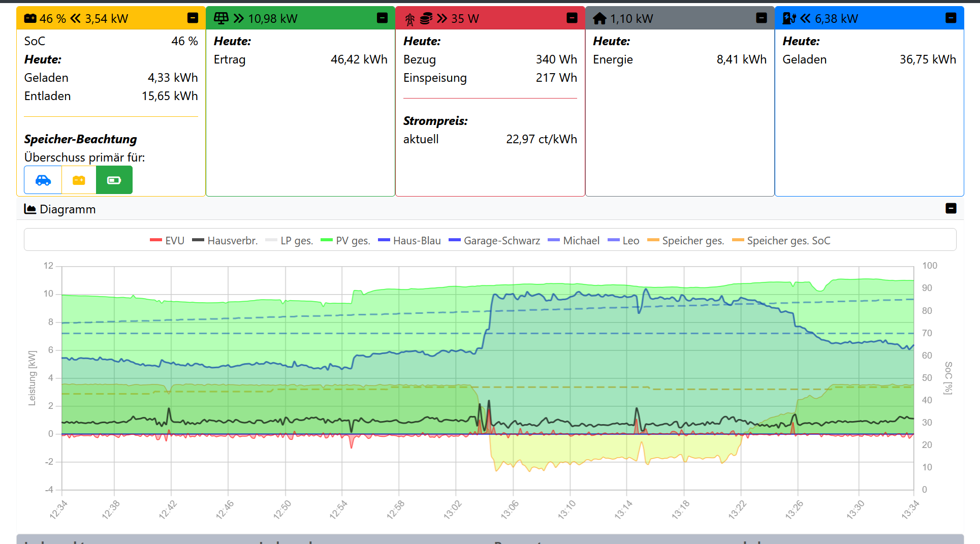Click the house icon on the gray card

click(x=600, y=18)
